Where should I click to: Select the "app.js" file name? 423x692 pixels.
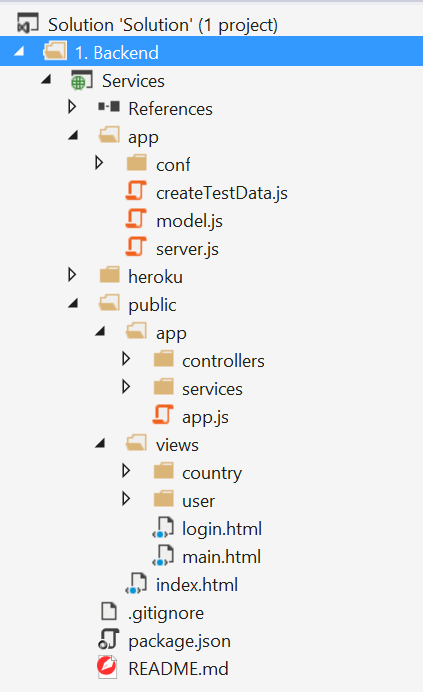pos(205,417)
